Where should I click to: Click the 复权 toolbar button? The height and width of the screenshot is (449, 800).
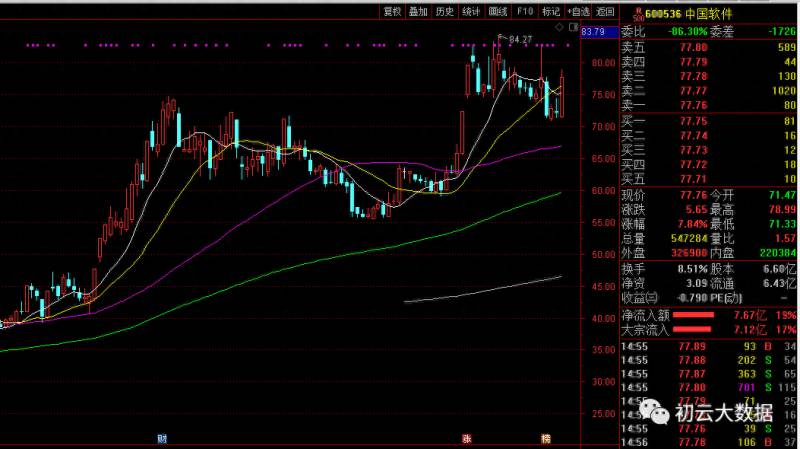[x=392, y=11]
